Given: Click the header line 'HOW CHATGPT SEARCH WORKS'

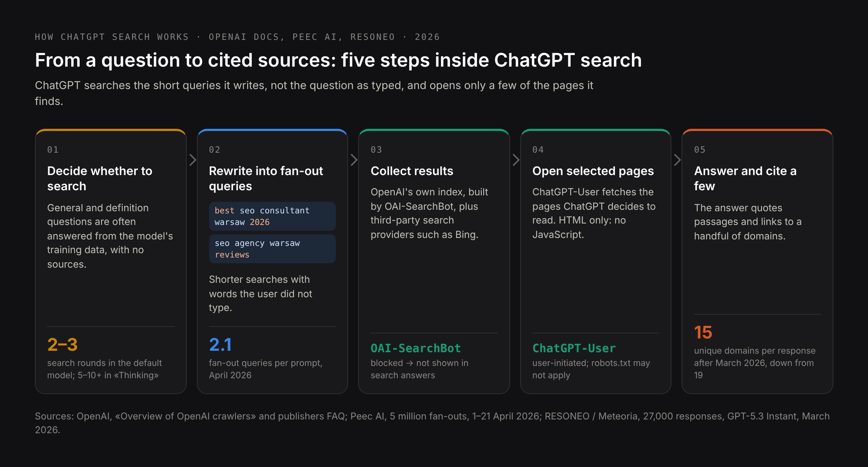Looking at the screenshot, I should 238,37.
